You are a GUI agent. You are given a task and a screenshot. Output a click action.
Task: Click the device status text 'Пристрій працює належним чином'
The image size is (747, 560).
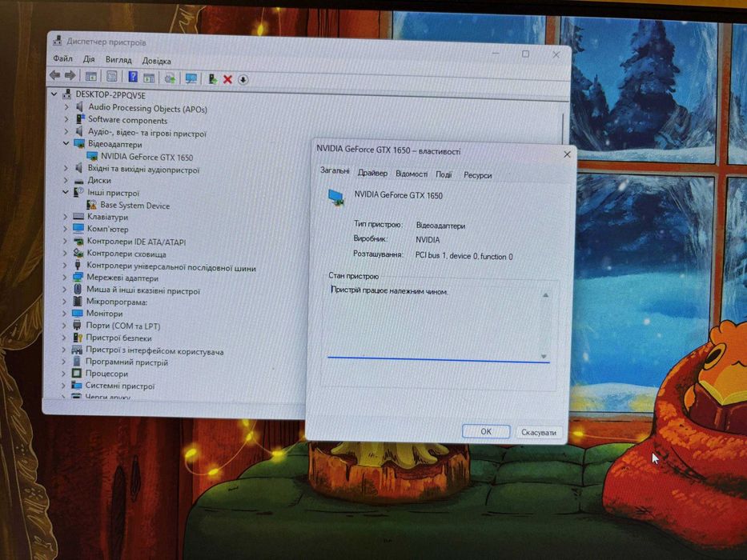coord(389,290)
